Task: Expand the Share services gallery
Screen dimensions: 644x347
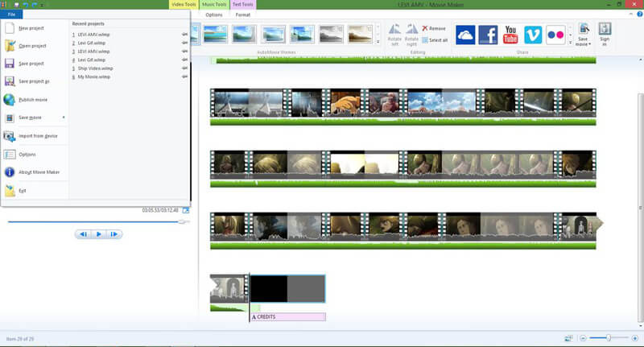Action: [x=570, y=43]
